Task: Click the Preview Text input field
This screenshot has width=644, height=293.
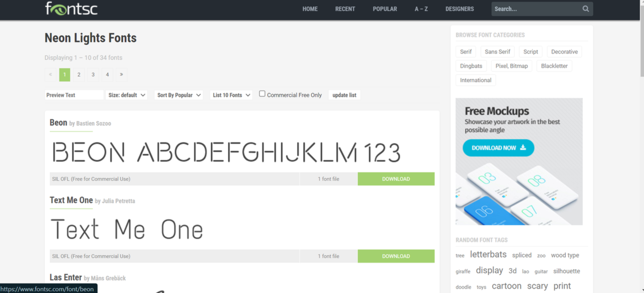Action: click(x=74, y=95)
